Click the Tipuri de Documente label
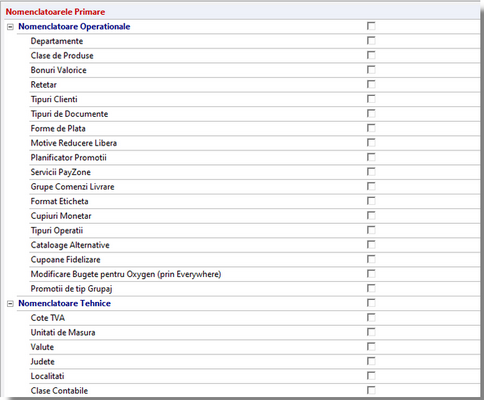The width and height of the screenshot is (484, 400). tap(69, 114)
